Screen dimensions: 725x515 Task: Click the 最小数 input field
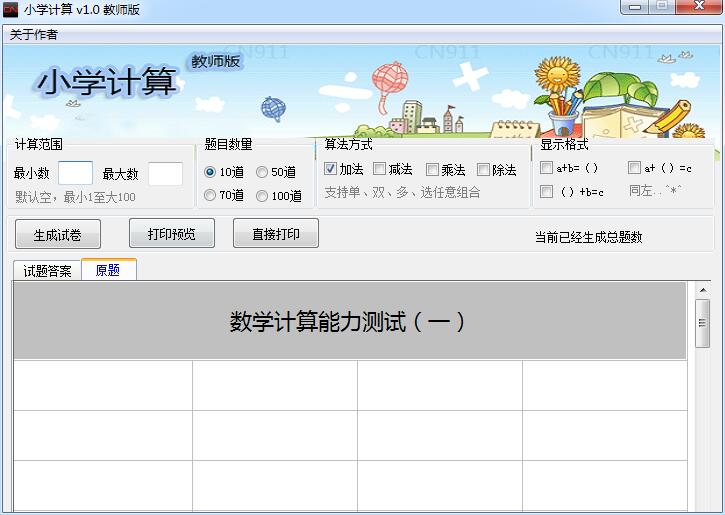click(75, 173)
